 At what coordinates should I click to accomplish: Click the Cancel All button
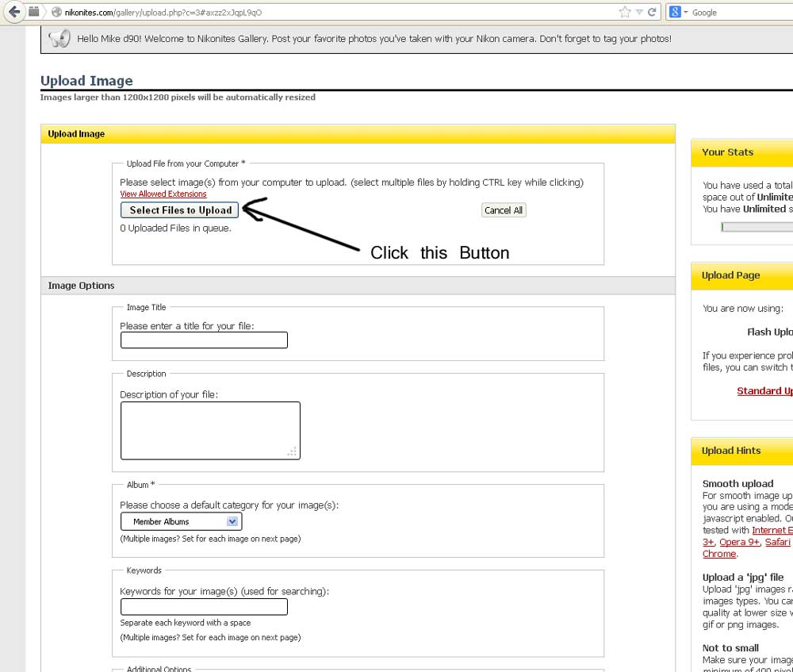click(504, 210)
